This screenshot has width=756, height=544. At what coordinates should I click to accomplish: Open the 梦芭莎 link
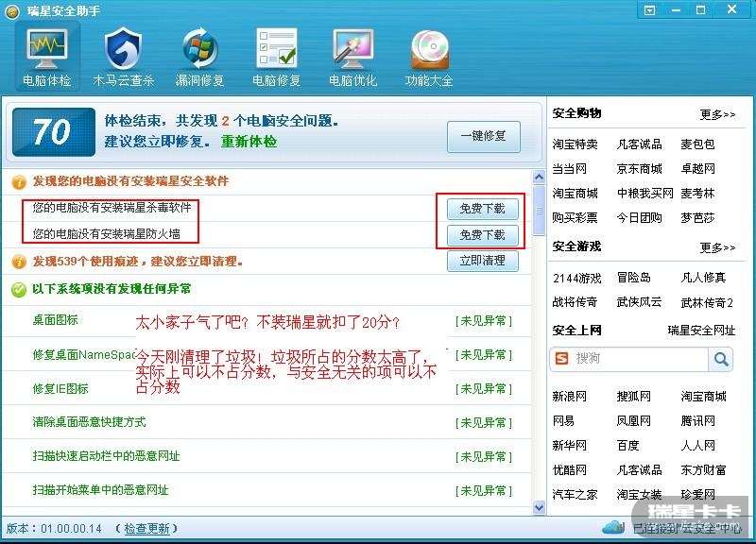(697, 218)
